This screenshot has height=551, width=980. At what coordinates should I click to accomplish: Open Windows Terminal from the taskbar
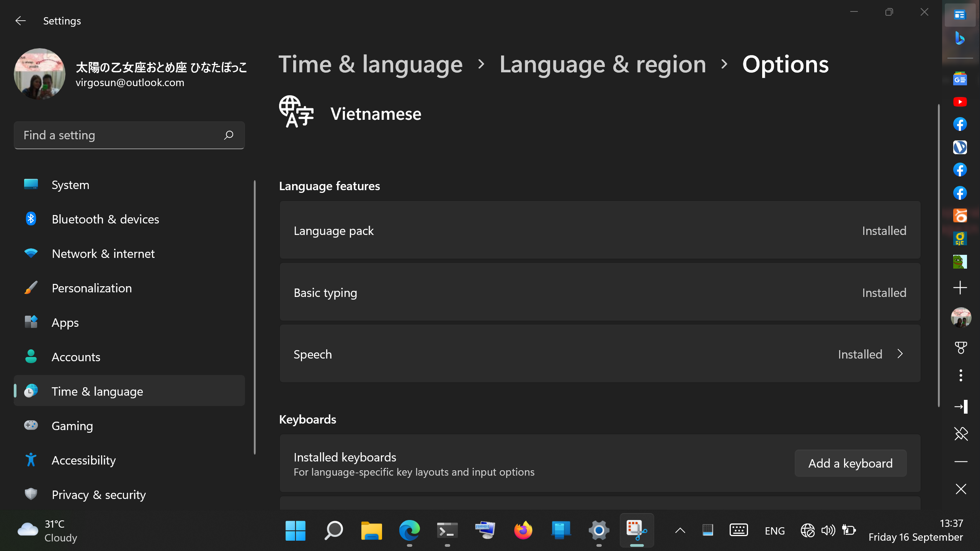tap(447, 531)
